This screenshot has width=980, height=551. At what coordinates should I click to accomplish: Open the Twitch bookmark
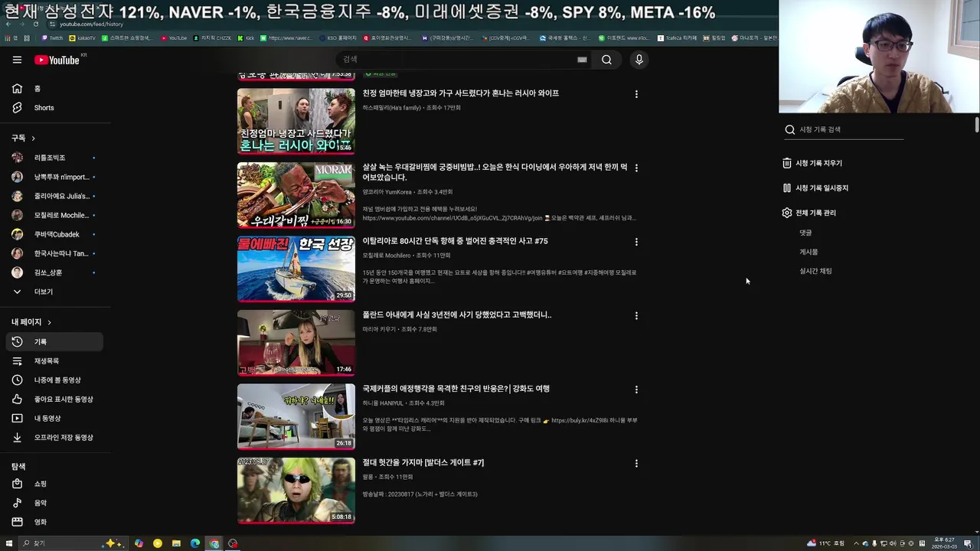(x=53, y=37)
